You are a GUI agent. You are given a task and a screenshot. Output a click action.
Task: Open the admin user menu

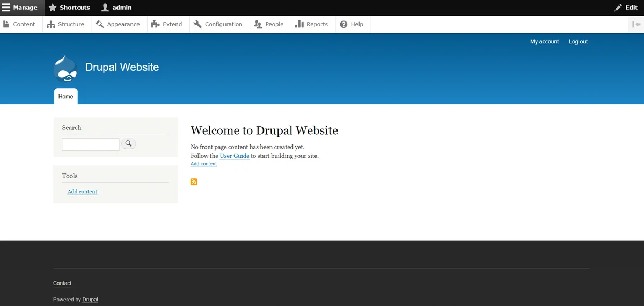(x=116, y=8)
